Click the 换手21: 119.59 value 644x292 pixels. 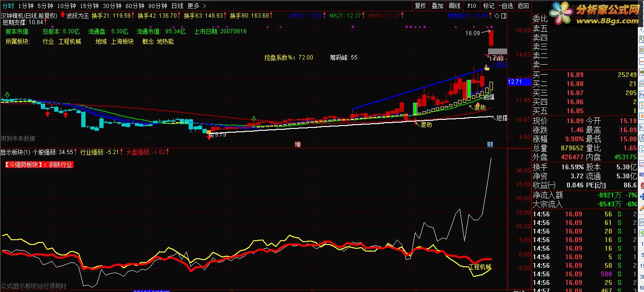click(x=111, y=16)
